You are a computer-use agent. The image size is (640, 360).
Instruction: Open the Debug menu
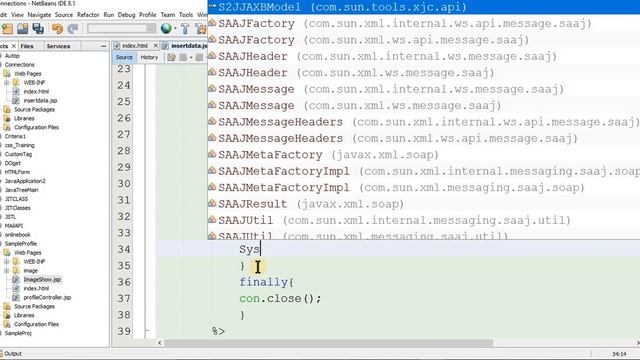tap(126, 15)
